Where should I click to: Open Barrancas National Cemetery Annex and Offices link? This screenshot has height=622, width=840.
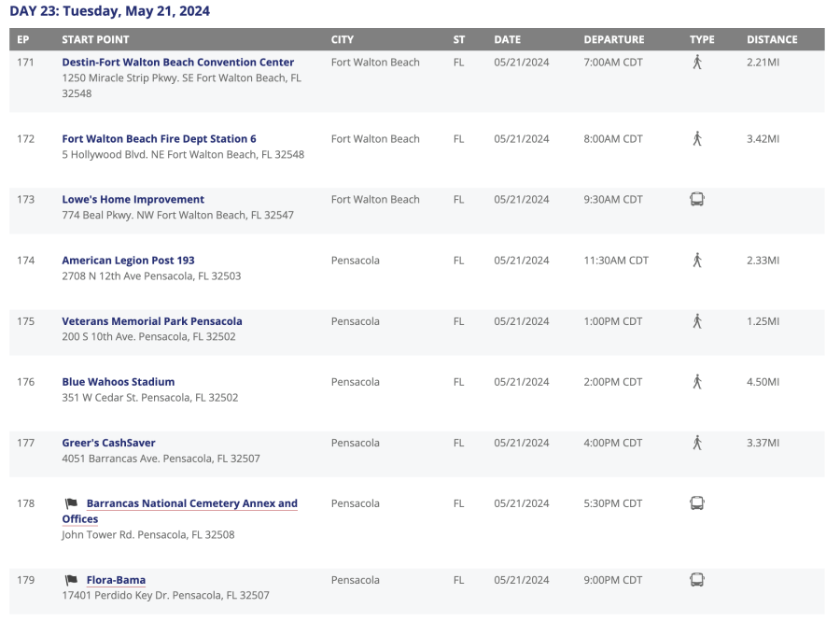pos(191,503)
